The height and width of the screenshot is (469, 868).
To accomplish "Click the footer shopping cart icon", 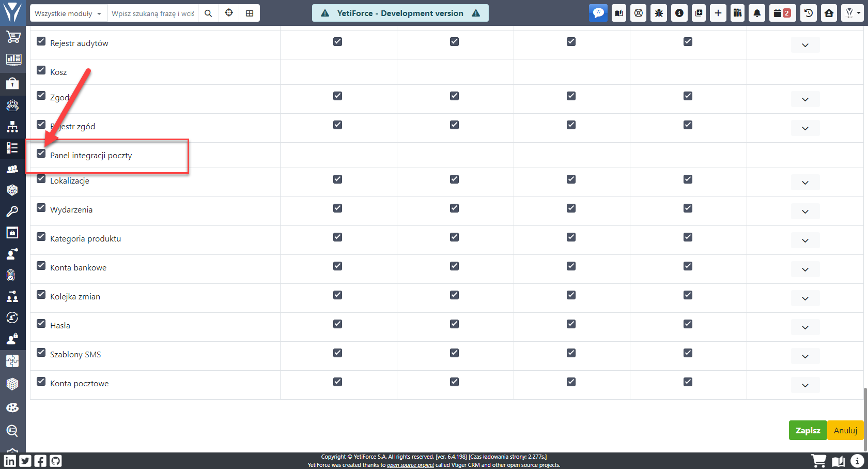I will pyautogui.click(x=818, y=460).
